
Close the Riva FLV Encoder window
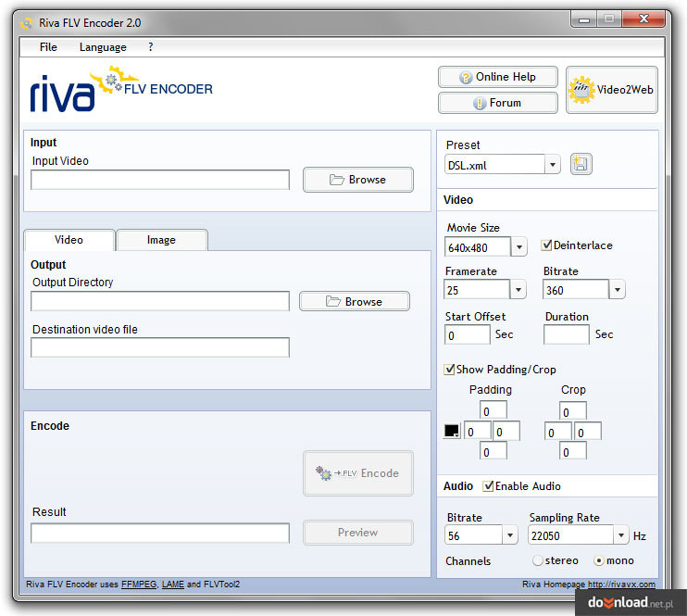coord(643,19)
